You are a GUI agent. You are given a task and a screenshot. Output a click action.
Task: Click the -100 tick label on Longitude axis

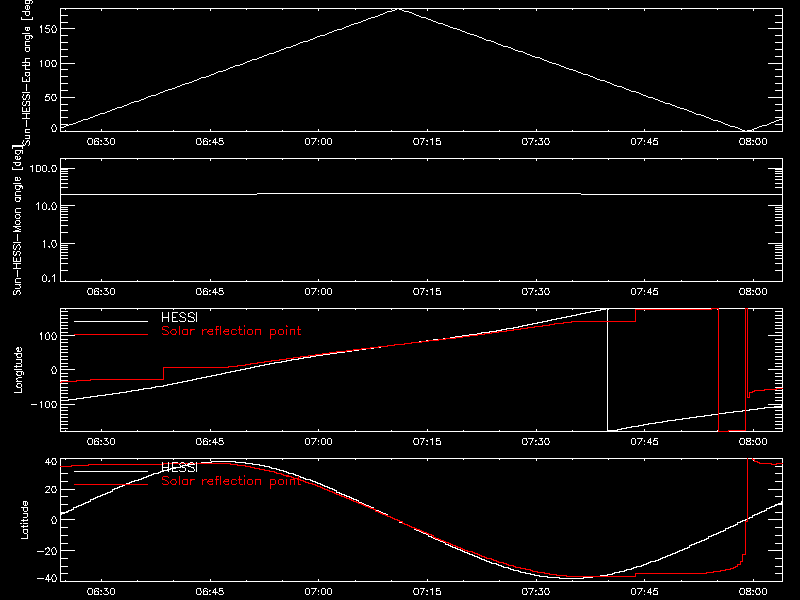44,404
